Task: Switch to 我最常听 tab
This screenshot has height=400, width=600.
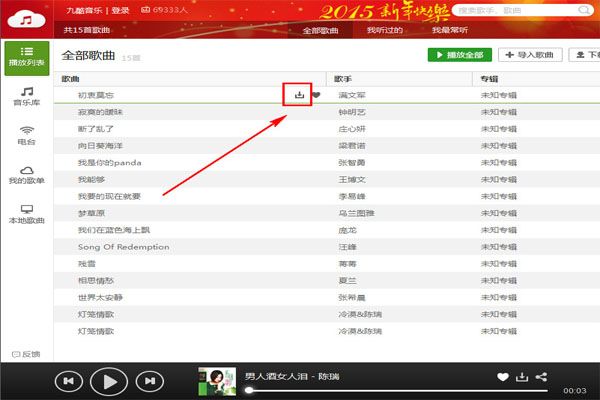Action: [449, 31]
